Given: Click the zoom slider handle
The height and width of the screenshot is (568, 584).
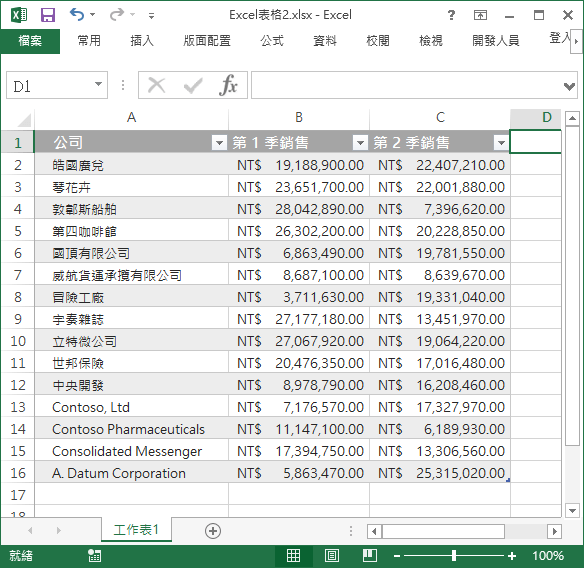Looking at the screenshot, I should pyautogui.click(x=454, y=556).
